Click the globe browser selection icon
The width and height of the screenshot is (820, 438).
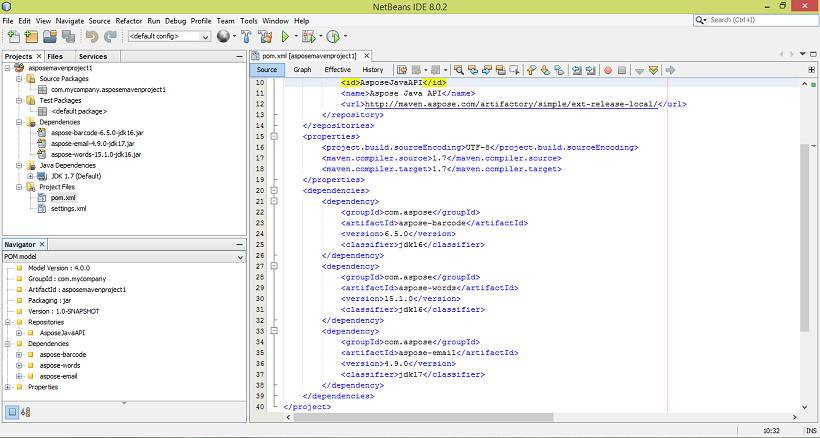coord(223,36)
